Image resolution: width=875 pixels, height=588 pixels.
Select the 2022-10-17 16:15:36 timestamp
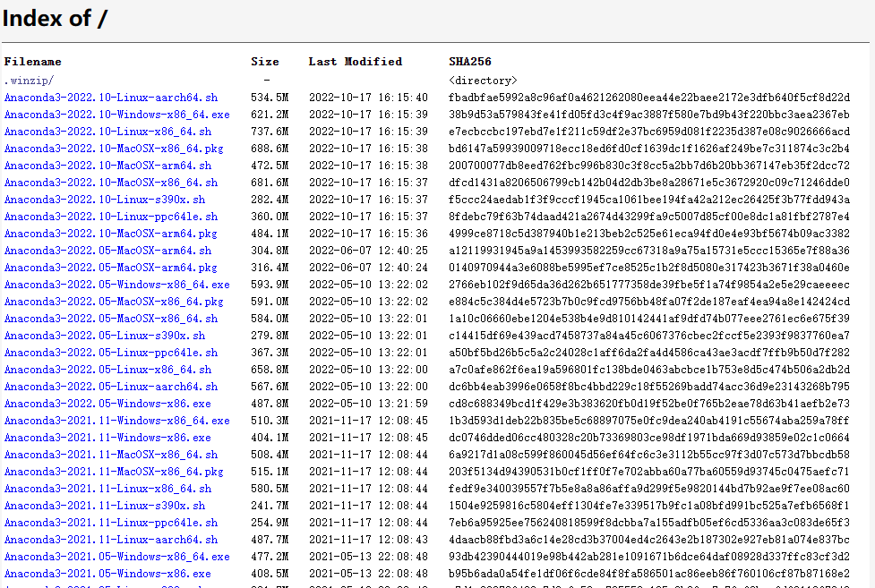pyautogui.click(x=368, y=234)
